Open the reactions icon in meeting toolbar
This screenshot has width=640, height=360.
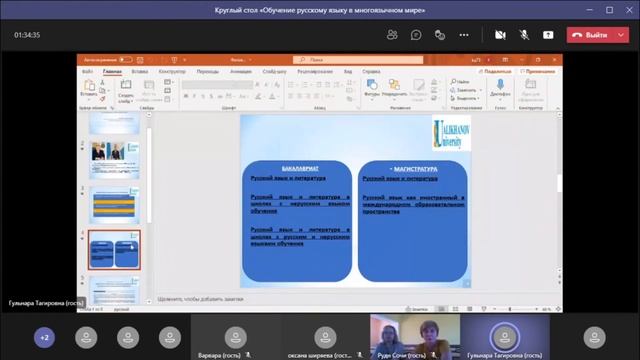point(440,35)
